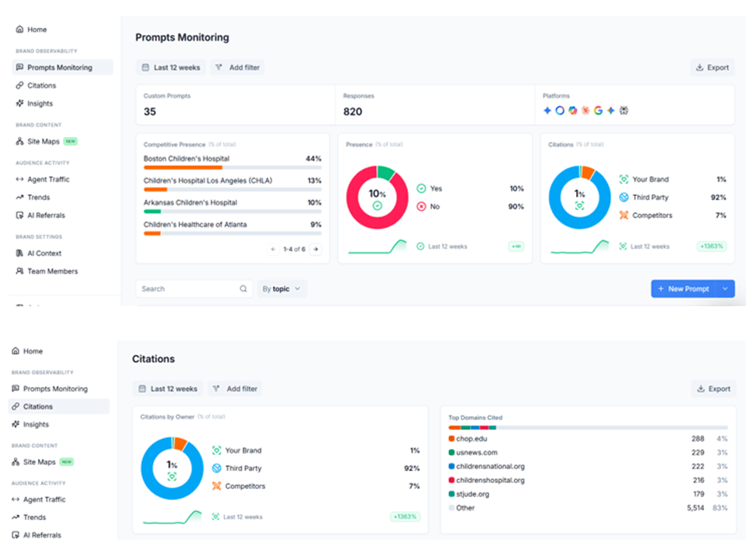The height and width of the screenshot is (548, 756).
Task: Open Home in the upper dashboard sidebar
Action: point(31,29)
